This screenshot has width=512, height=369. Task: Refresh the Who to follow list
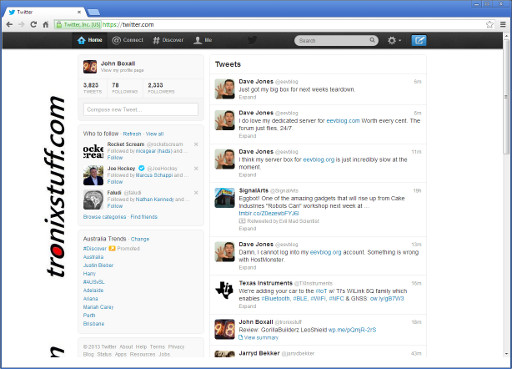[132, 134]
